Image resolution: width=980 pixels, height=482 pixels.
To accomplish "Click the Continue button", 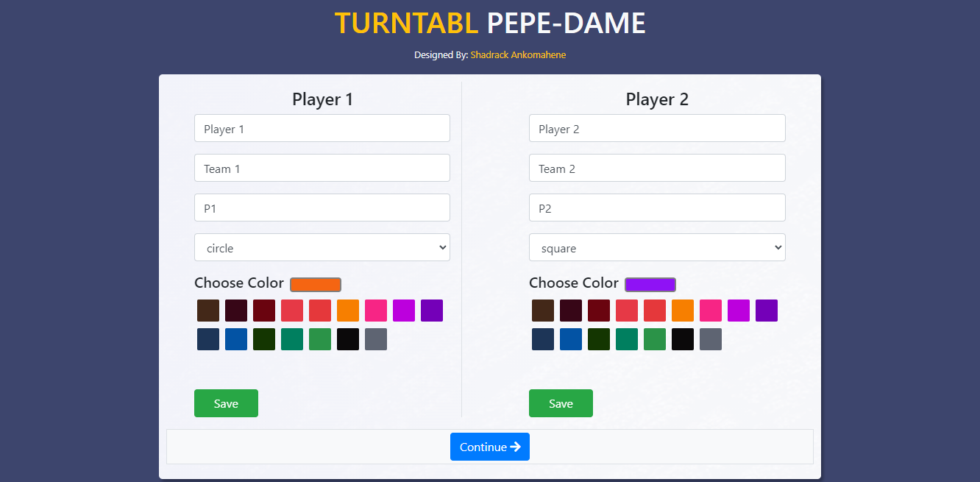I will pyautogui.click(x=489, y=447).
